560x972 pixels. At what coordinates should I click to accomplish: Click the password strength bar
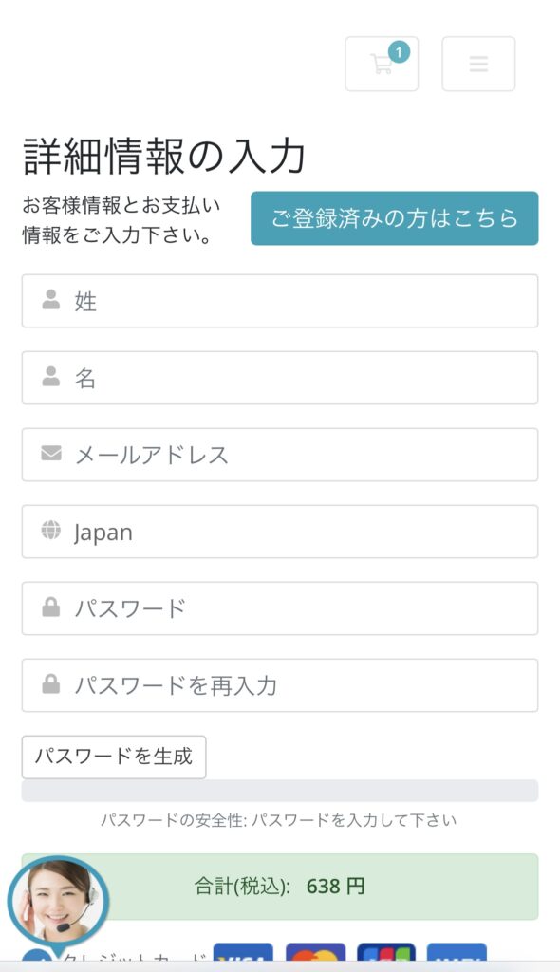click(280, 791)
